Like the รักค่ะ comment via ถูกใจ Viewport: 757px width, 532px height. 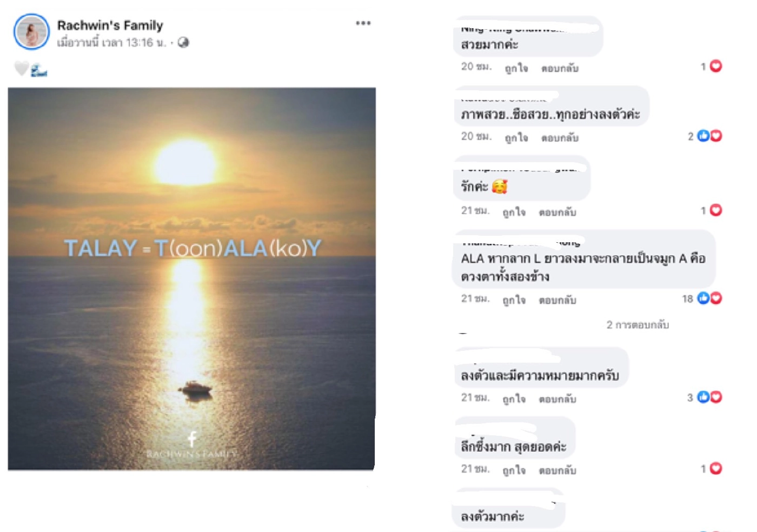[x=514, y=212]
